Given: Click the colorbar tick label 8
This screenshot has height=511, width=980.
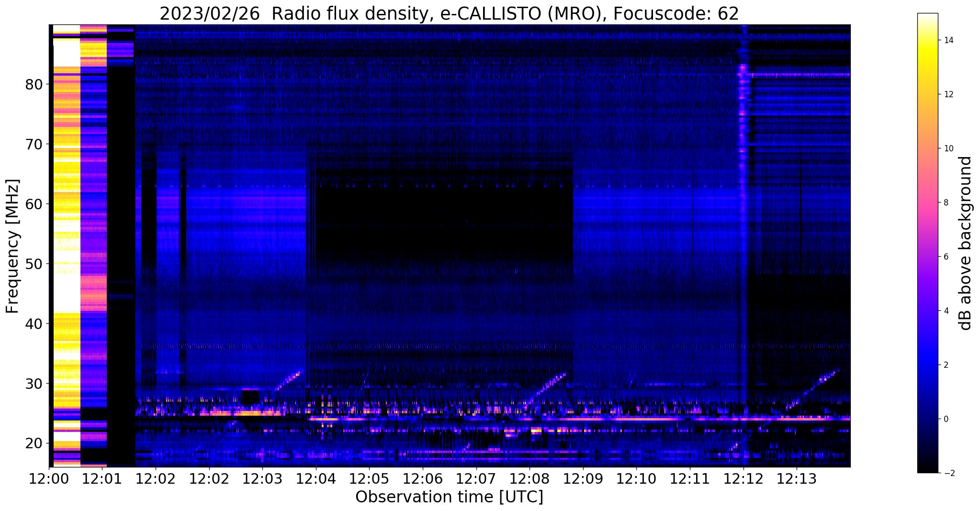Looking at the screenshot, I should point(946,203).
